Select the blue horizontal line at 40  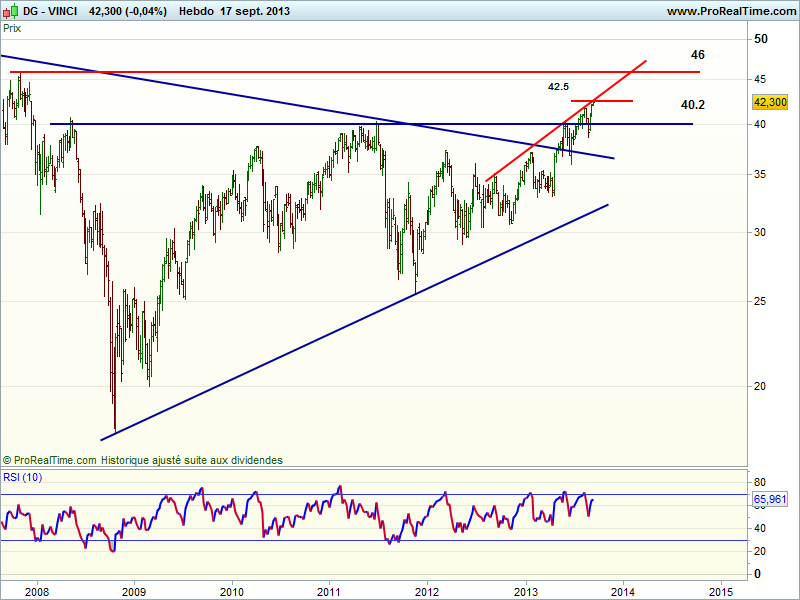click(250, 124)
